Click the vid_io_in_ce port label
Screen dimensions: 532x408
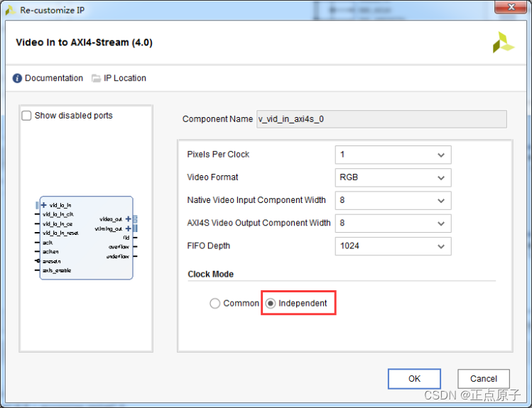pos(58,224)
